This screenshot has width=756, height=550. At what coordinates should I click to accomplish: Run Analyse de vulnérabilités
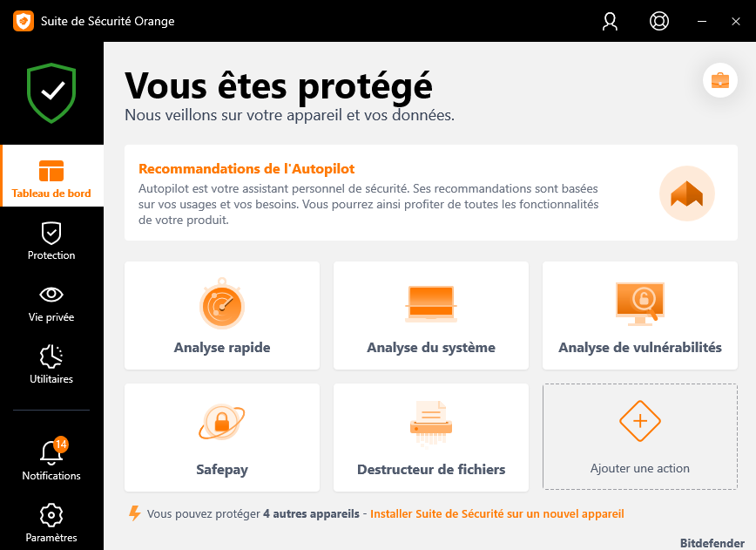[x=640, y=316]
